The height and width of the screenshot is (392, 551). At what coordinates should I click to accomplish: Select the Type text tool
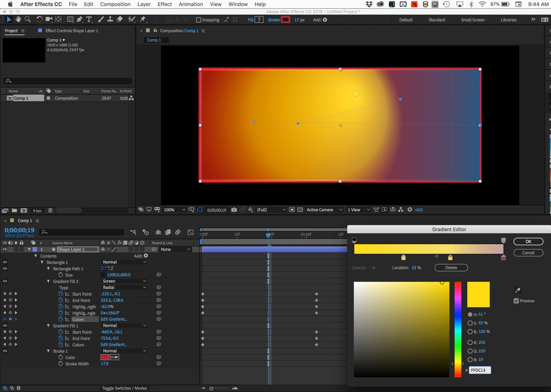pos(89,19)
